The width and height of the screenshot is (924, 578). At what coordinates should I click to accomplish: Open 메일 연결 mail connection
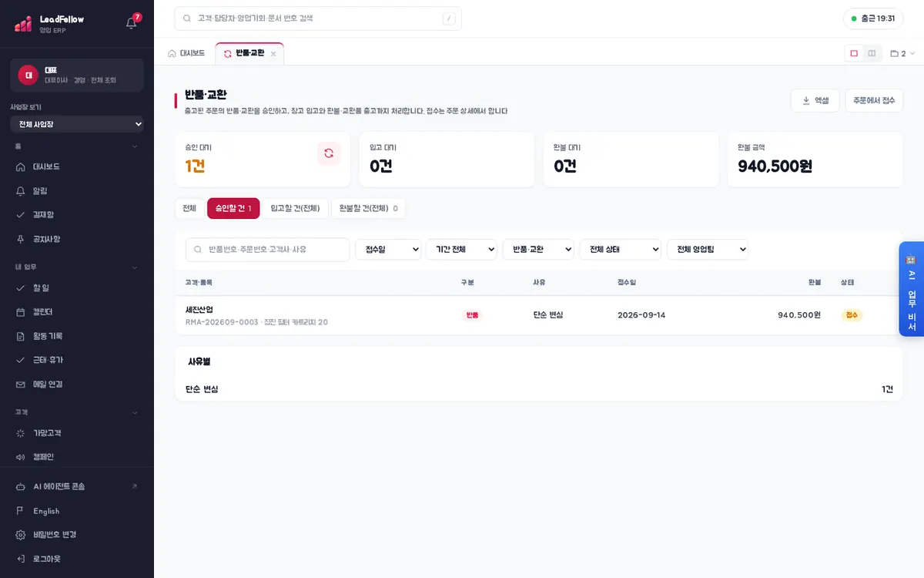tap(77, 384)
